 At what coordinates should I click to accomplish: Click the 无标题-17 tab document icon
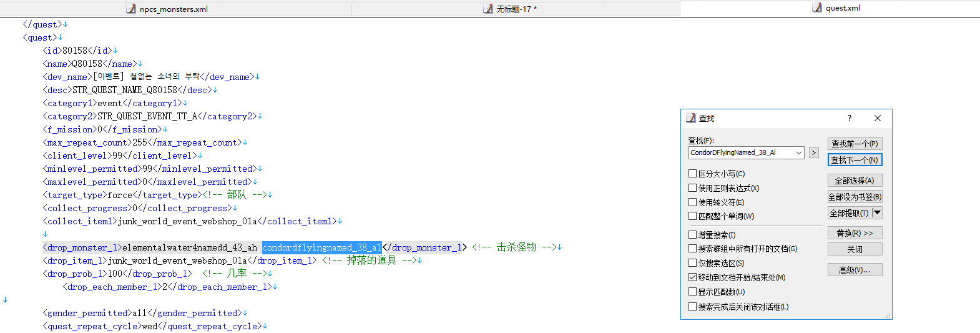pyautogui.click(x=488, y=9)
